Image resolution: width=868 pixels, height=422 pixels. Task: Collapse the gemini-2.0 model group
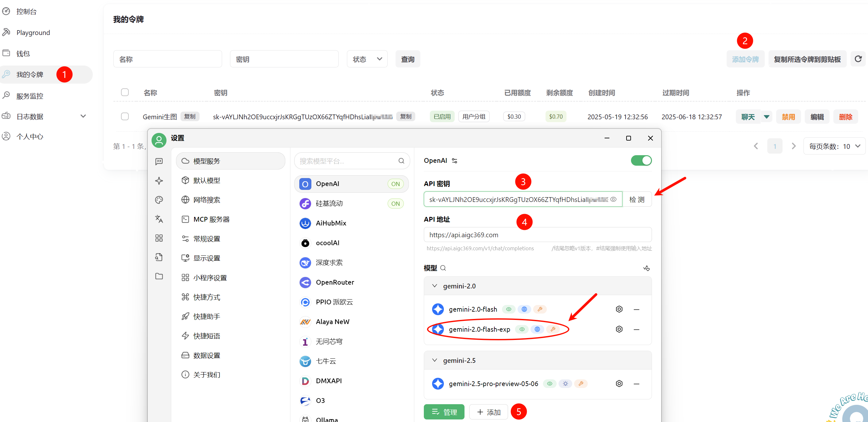[x=435, y=286]
